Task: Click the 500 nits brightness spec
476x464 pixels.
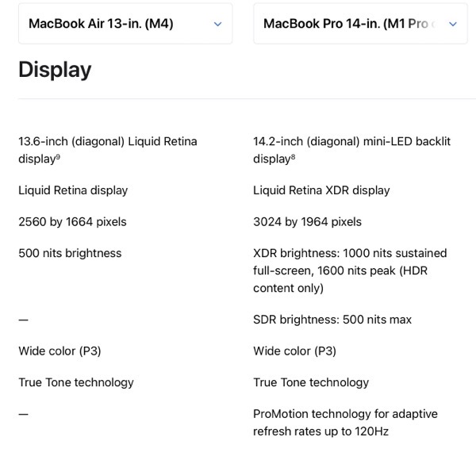Action: coord(70,254)
